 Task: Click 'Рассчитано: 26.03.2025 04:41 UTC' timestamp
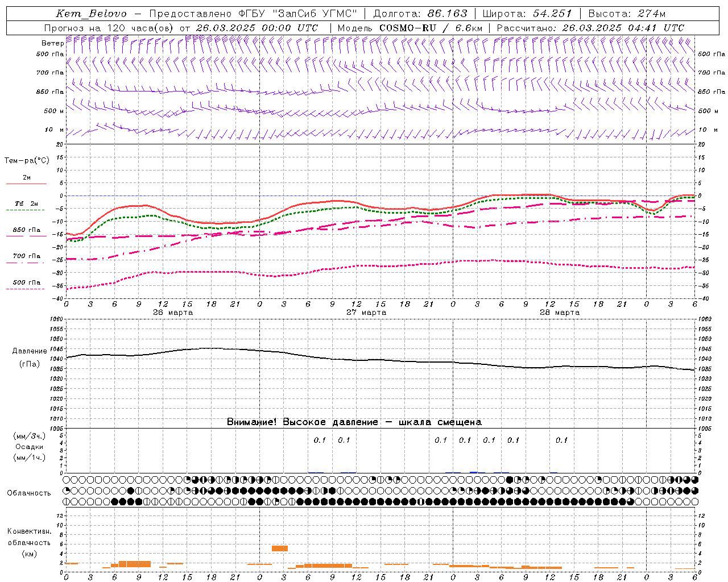tap(590, 28)
